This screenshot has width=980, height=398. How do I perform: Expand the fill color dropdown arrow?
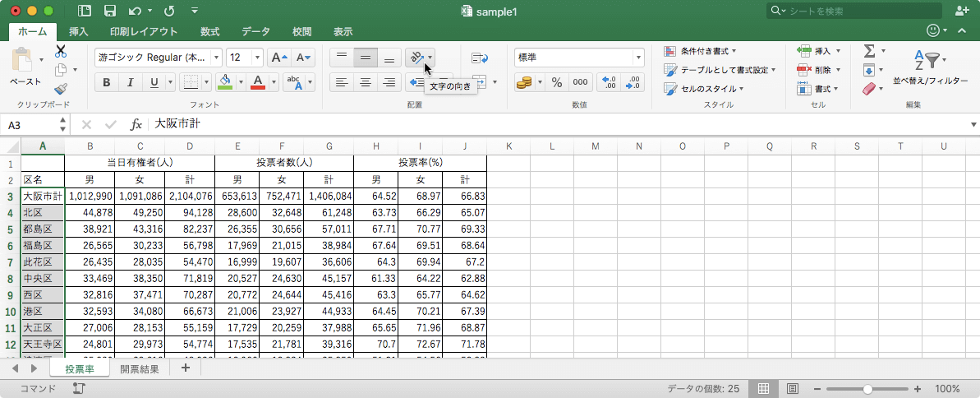point(241,82)
